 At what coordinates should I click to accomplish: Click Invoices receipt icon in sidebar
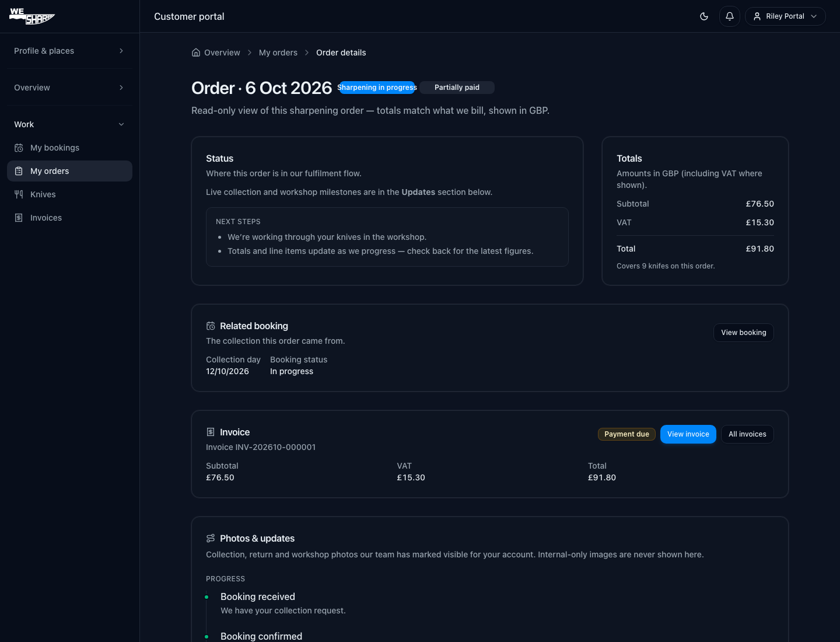(19, 218)
